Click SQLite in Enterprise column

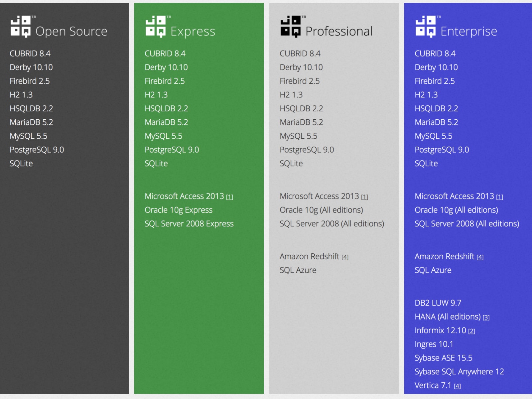(426, 164)
